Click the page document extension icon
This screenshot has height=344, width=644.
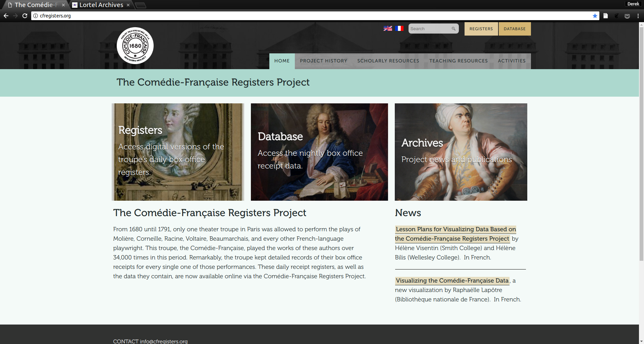point(606,16)
